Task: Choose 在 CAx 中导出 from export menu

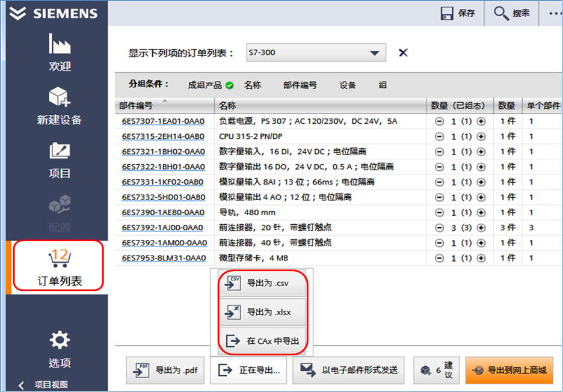Action: (262, 341)
